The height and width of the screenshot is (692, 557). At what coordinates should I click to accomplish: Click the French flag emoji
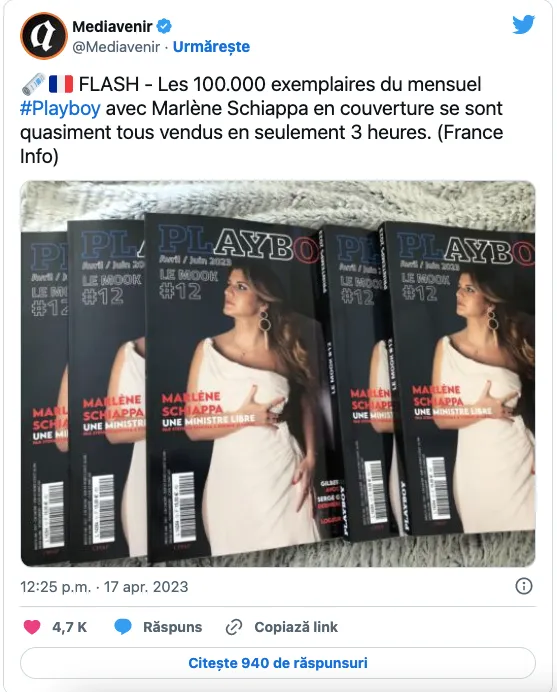pos(61,84)
